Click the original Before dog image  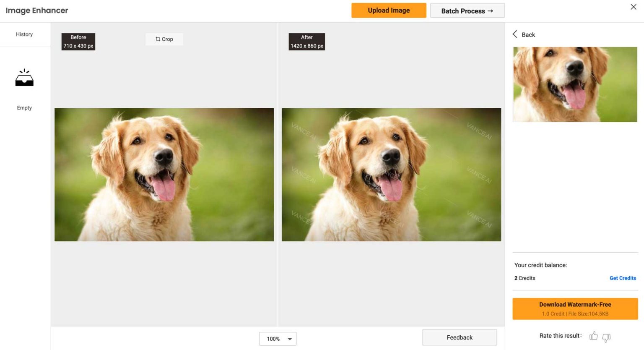(x=164, y=175)
